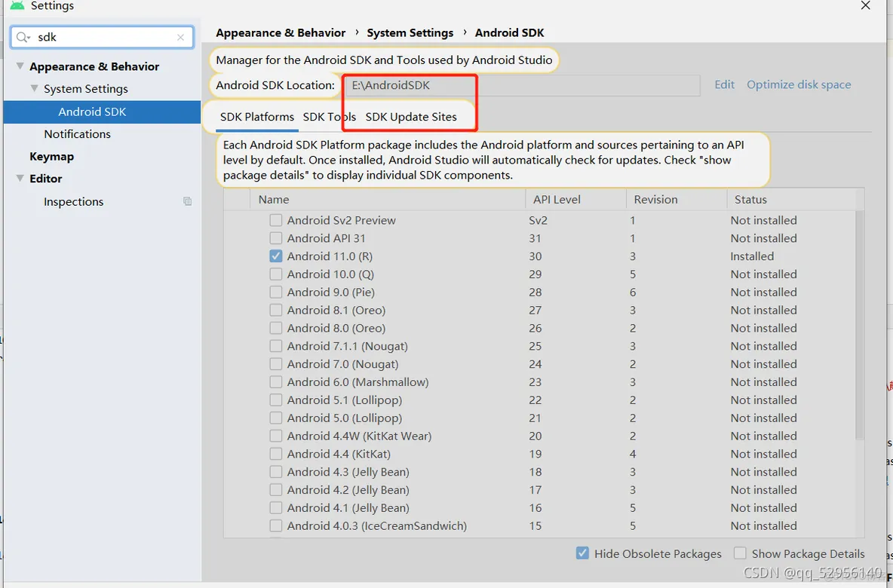This screenshot has width=893, height=588.
Task: Close the Settings dialog
Action: coord(865,6)
